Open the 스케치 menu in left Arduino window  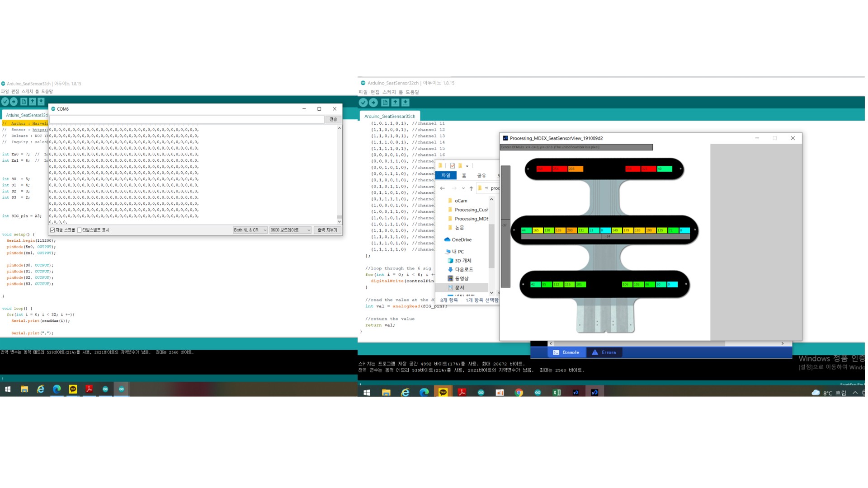(27, 92)
